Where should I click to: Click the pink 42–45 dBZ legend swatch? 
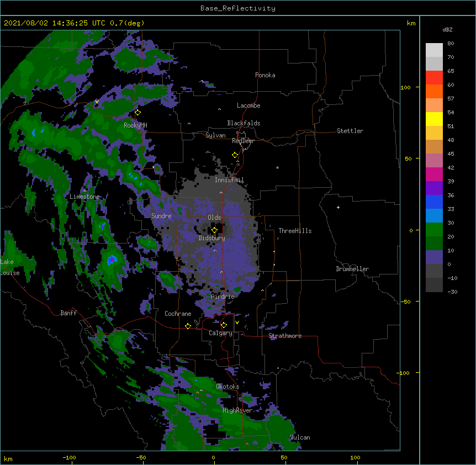click(434, 161)
